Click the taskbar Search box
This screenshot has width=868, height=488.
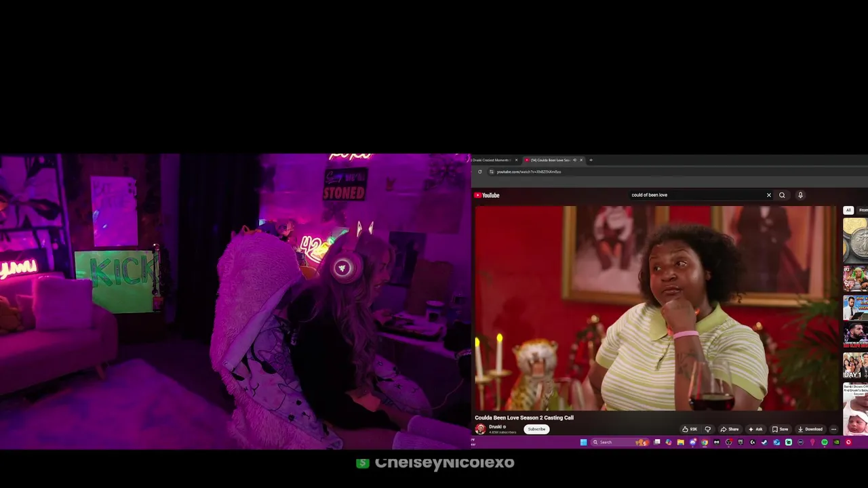(620, 442)
